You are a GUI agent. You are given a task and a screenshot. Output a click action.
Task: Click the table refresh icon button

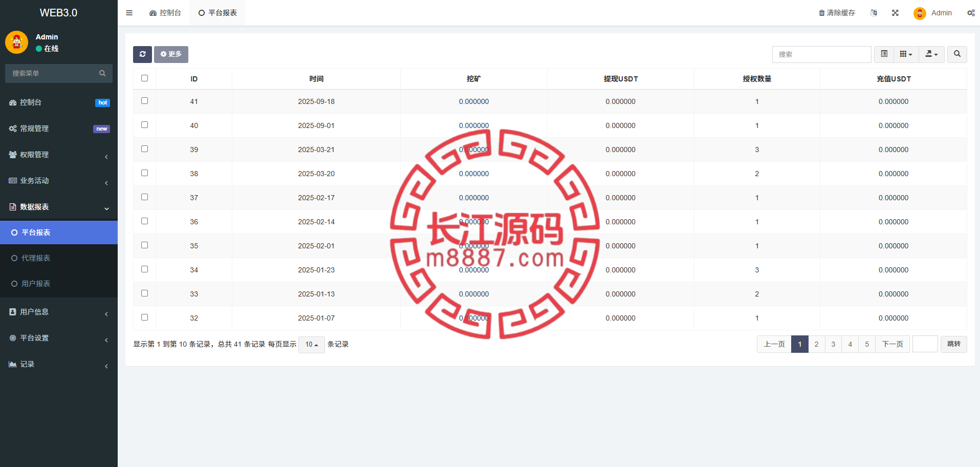coord(142,54)
